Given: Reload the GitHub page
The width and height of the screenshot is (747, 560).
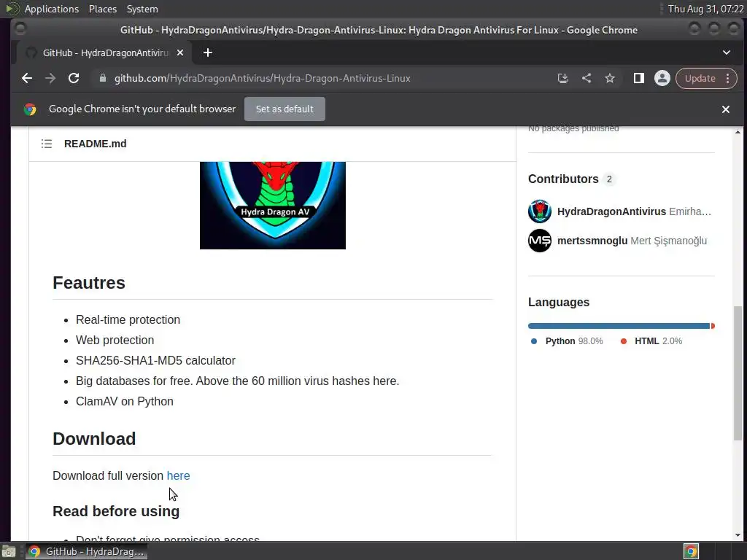Looking at the screenshot, I should 74,78.
